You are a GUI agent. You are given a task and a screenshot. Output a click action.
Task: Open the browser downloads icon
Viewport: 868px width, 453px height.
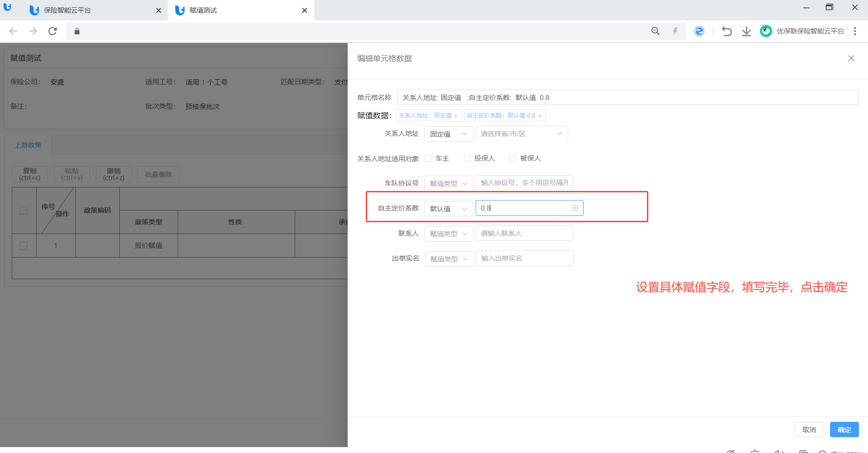(746, 31)
